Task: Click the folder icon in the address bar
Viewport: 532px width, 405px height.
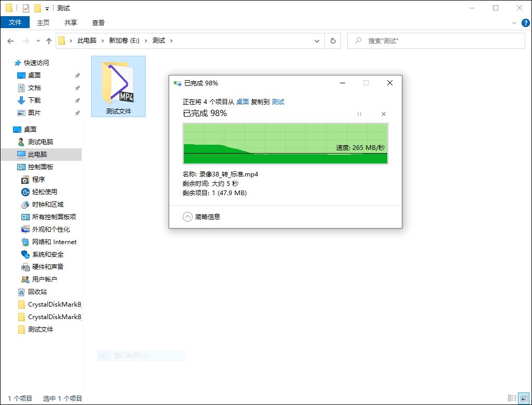Action: click(62, 41)
